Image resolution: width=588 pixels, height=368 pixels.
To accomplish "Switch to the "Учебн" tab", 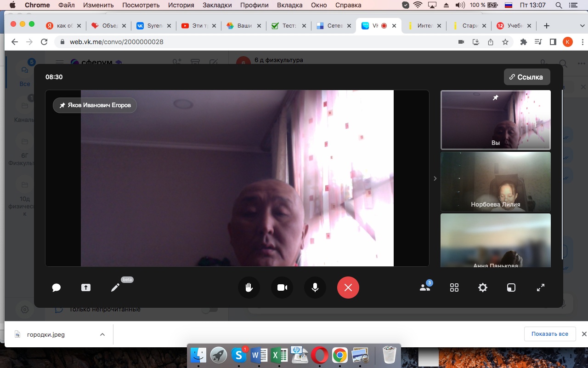I will [x=513, y=26].
